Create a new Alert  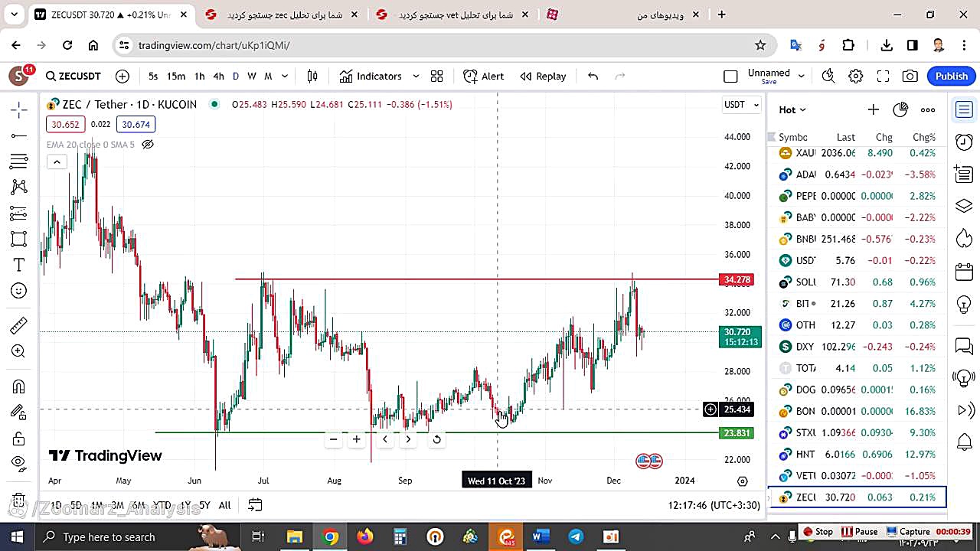[484, 76]
